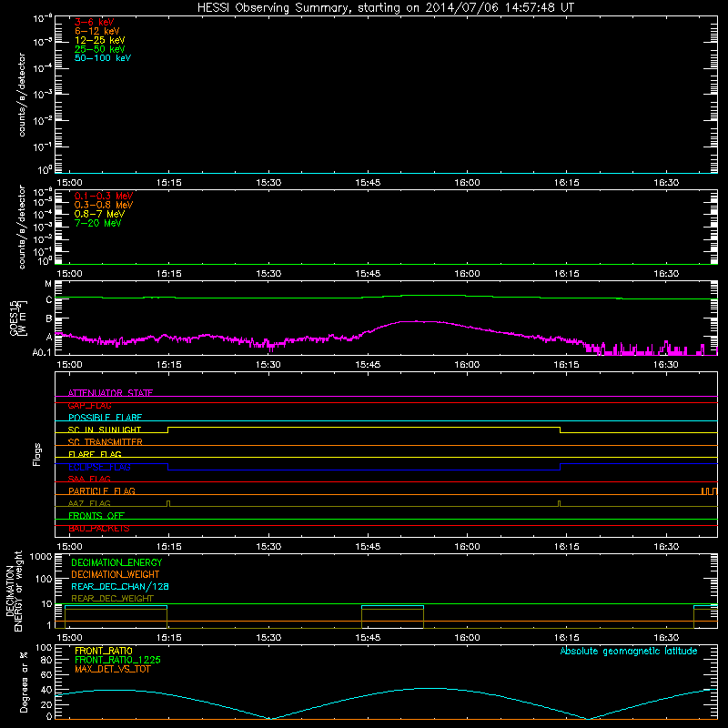This screenshot has height=728, width=728.
Task: Select the cyan 50-100 keV legend label
Action: pyautogui.click(x=103, y=58)
